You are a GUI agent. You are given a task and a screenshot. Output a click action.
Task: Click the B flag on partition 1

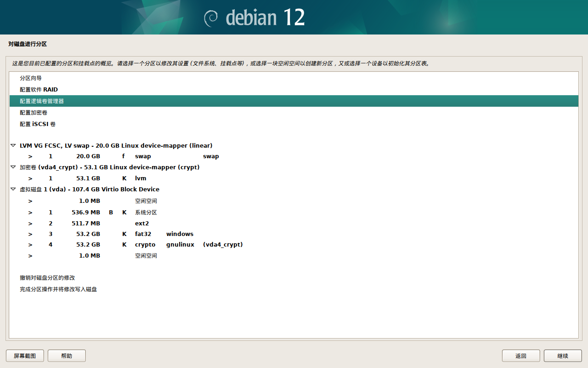pyautogui.click(x=111, y=213)
